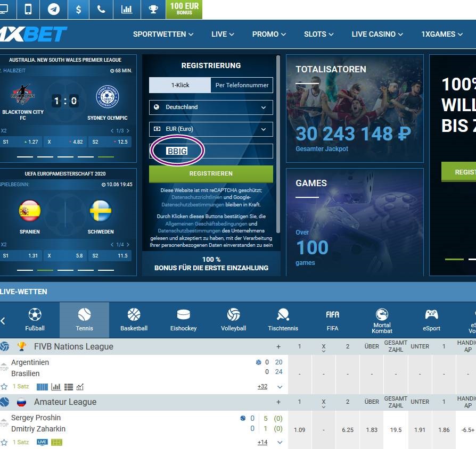The width and height of the screenshot is (476, 449).
Task: Click the registration panel scrollbar
Action: tap(278, 144)
